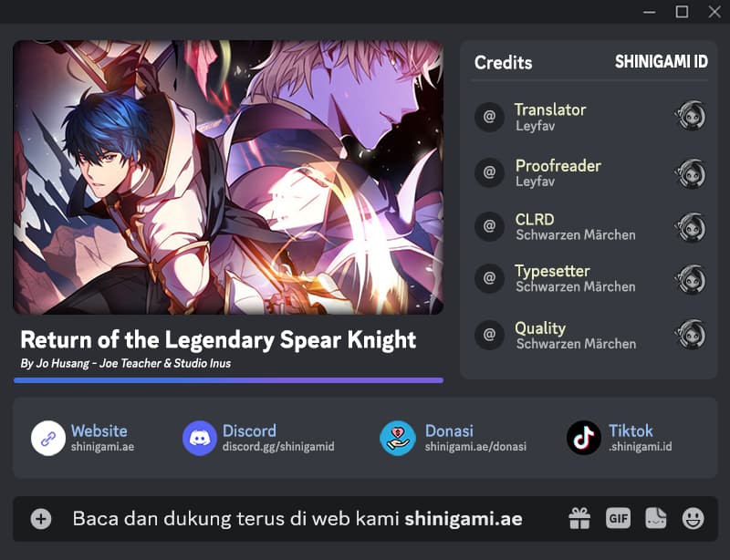Click the blue-purple progress bar under title

coord(229,380)
